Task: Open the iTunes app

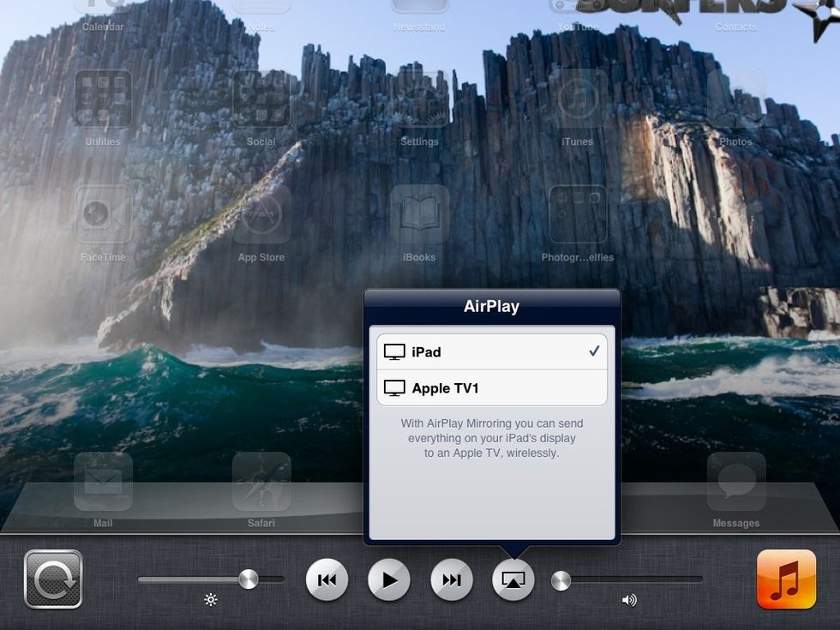Action: 578,99
